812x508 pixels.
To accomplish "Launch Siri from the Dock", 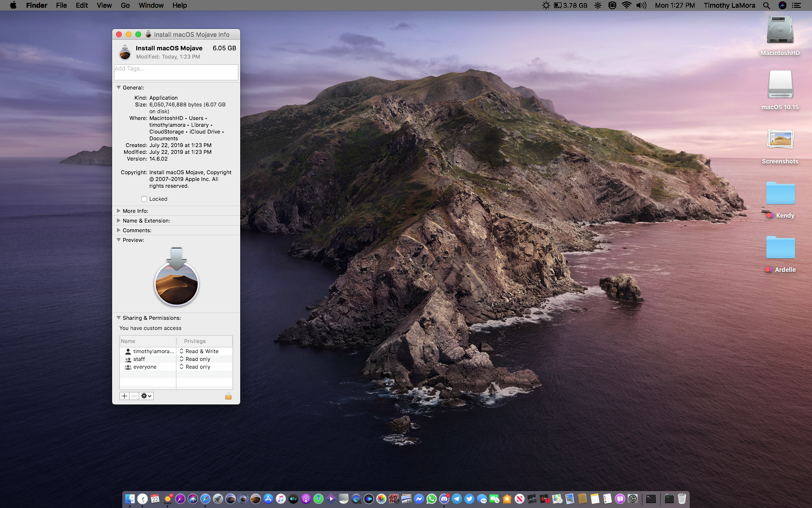I will (193, 499).
